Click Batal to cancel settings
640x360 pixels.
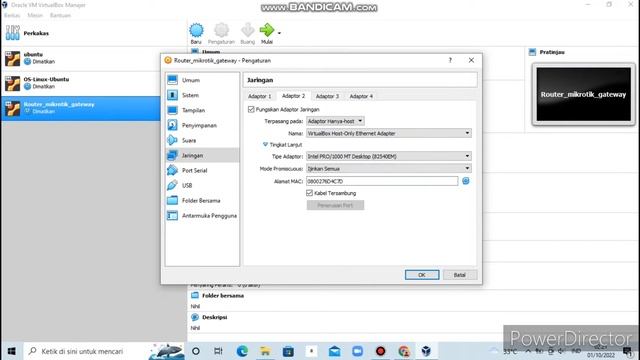coord(460,275)
